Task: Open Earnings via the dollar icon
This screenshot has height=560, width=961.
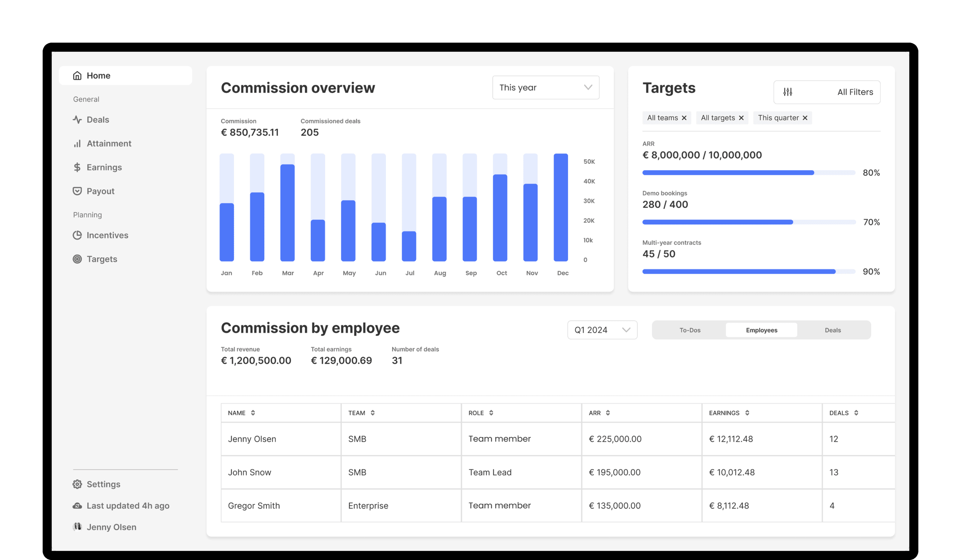Action: (77, 167)
